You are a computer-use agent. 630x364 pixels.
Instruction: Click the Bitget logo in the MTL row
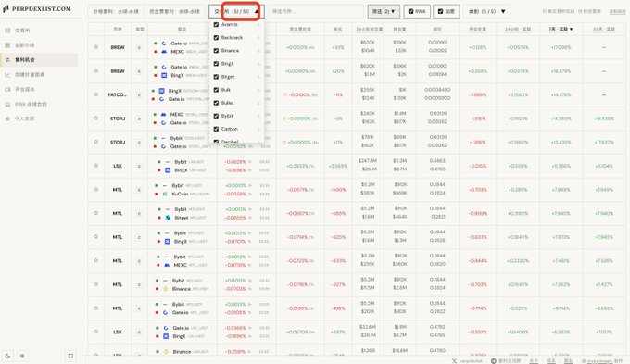168,218
